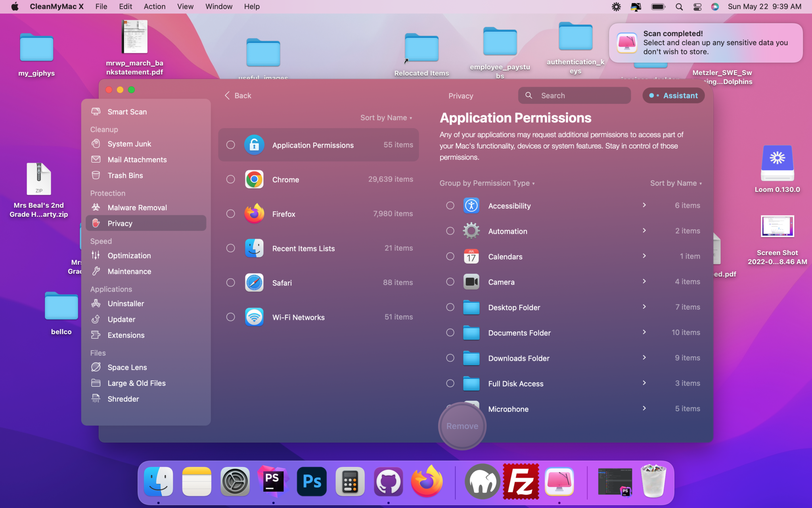Click the Search field
Screen dimensions: 812x508
[x=574, y=96]
